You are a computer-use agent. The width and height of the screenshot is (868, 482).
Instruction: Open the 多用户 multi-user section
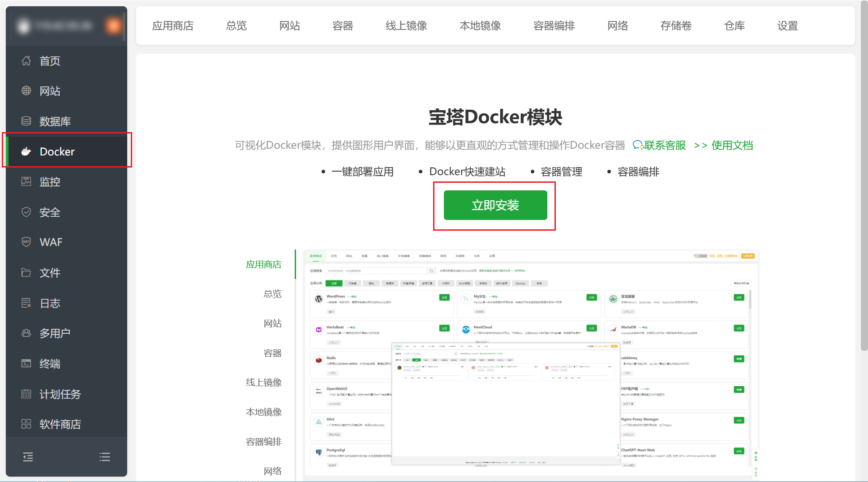[55, 333]
